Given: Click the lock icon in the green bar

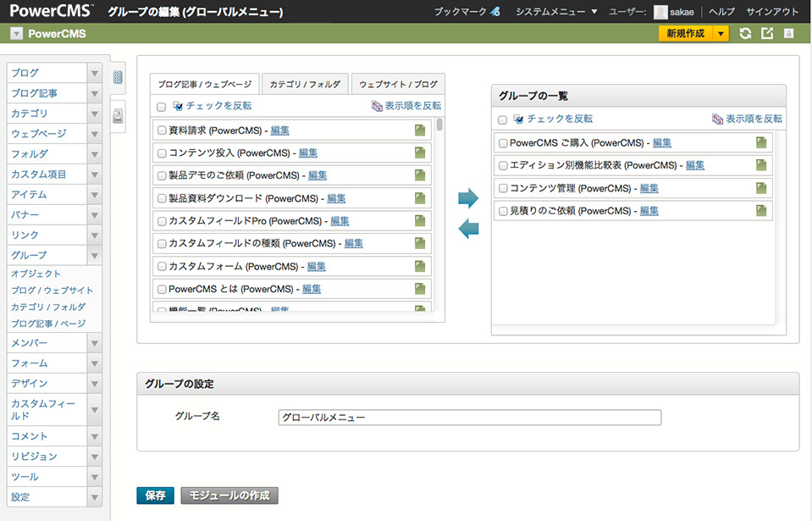Looking at the screenshot, I should [788, 34].
